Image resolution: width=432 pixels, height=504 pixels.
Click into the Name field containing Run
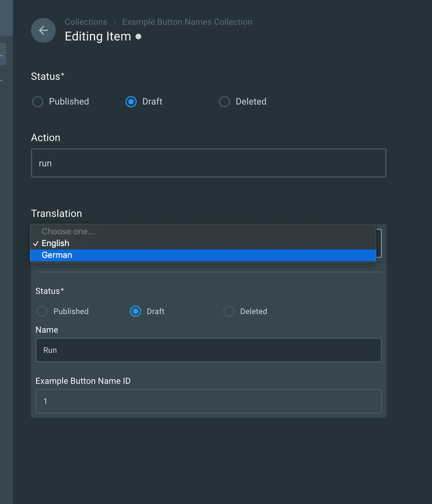coord(208,350)
